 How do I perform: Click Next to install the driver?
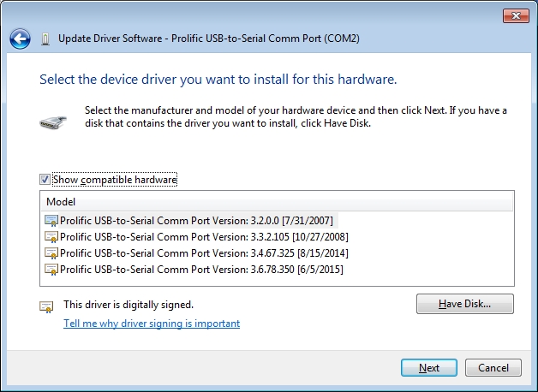(429, 368)
